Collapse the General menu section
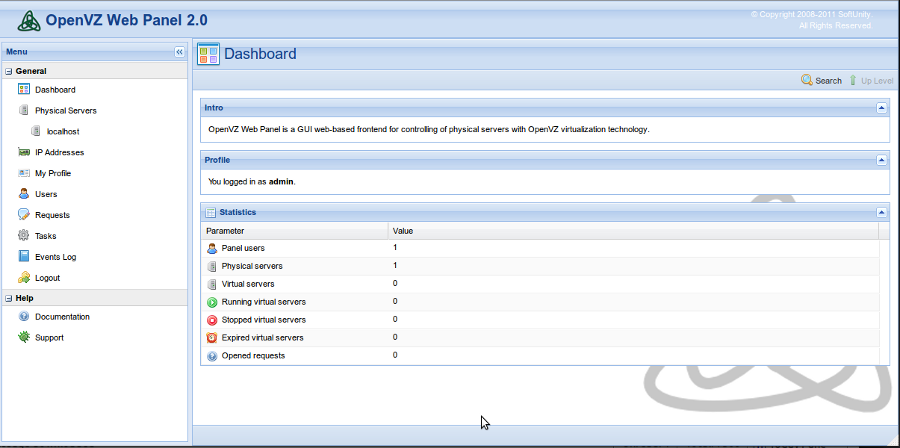Image resolution: width=900 pixels, height=448 pixels. [9, 72]
